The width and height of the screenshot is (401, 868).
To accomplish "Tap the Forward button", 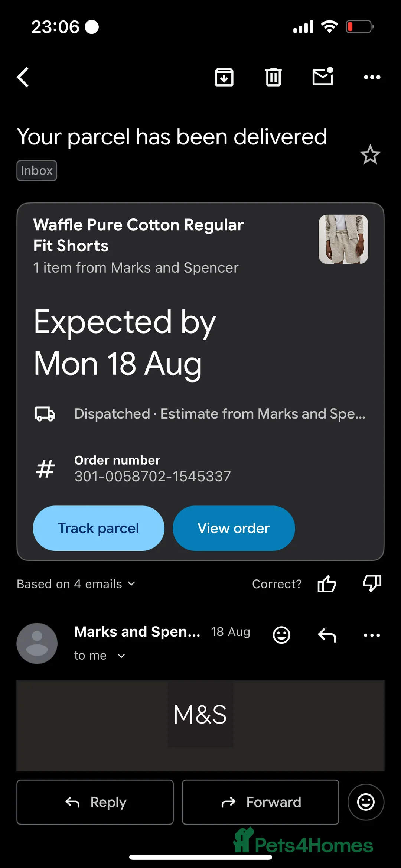I will tap(260, 802).
